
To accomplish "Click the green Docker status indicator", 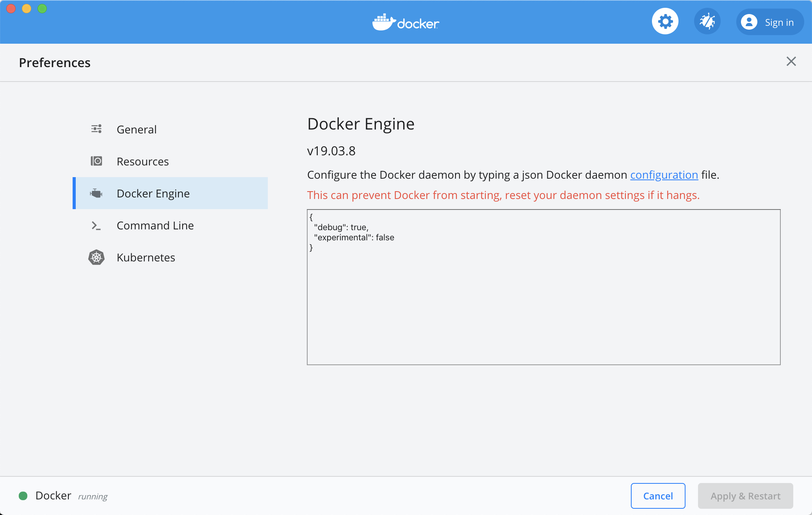I will [x=23, y=496].
